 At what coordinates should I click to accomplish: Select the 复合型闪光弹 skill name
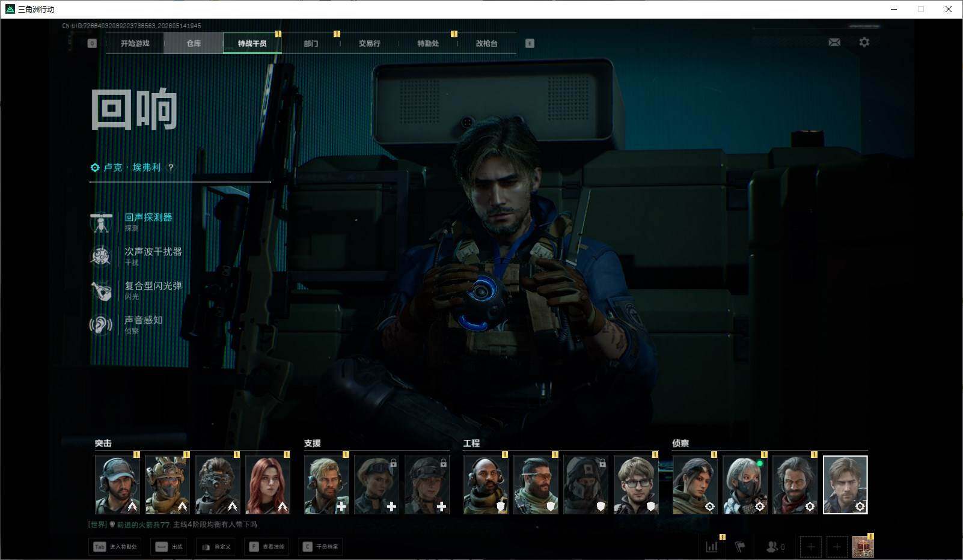coord(153,285)
